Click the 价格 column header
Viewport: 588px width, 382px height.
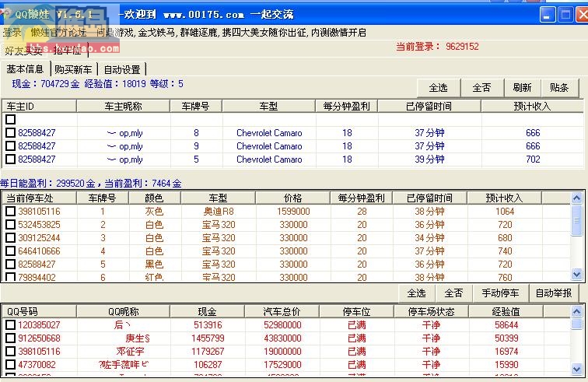(x=293, y=198)
